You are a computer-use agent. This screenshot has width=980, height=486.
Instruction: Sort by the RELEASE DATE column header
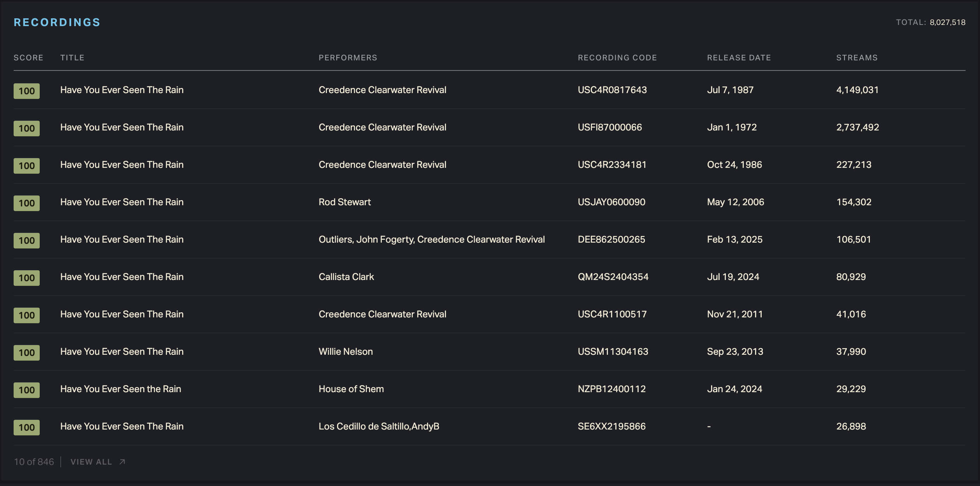(739, 58)
